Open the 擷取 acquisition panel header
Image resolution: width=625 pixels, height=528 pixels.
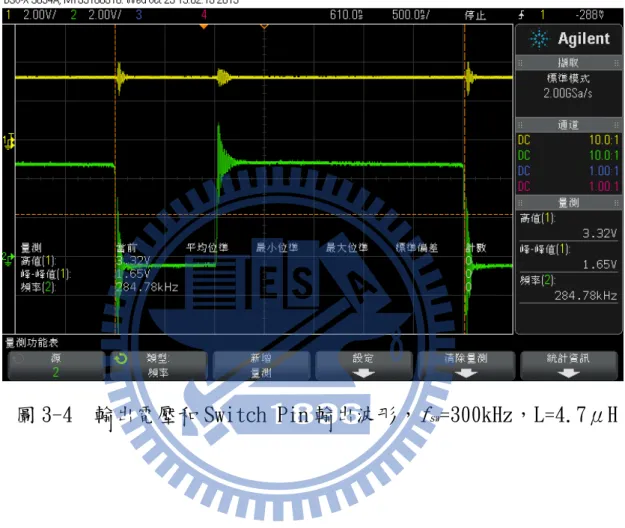pyautogui.click(x=568, y=63)
